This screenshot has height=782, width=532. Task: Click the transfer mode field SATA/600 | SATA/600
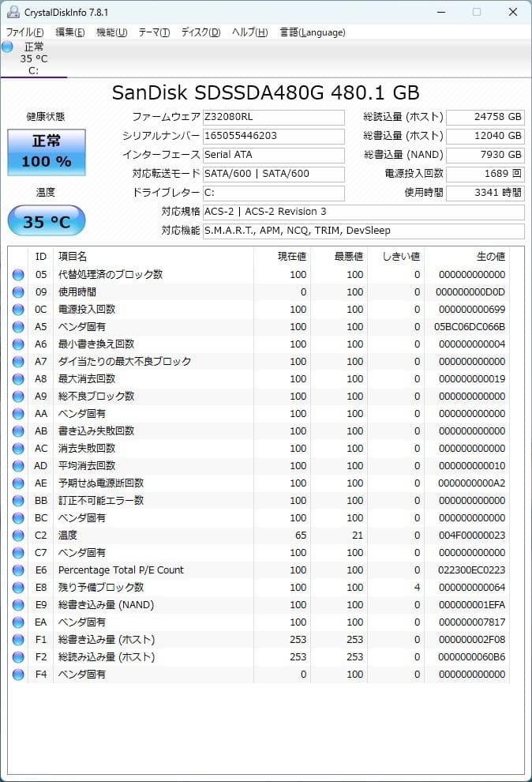coord(273,174)
